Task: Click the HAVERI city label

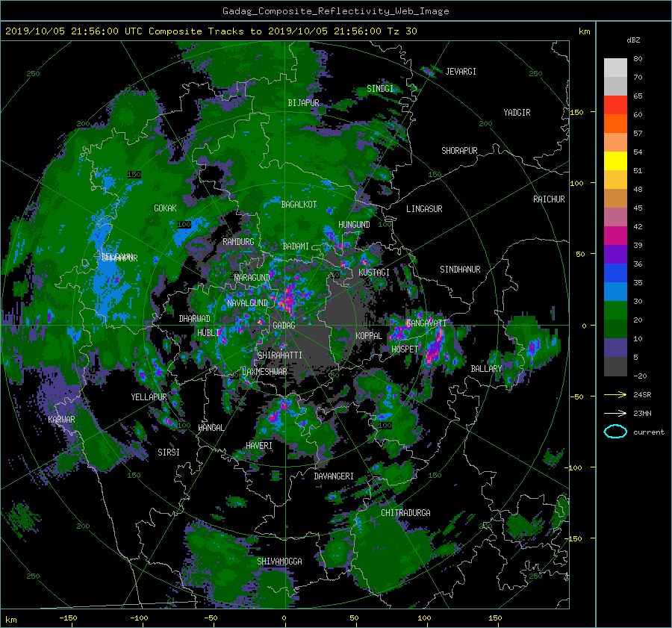Action: click(x=259, y=446)
